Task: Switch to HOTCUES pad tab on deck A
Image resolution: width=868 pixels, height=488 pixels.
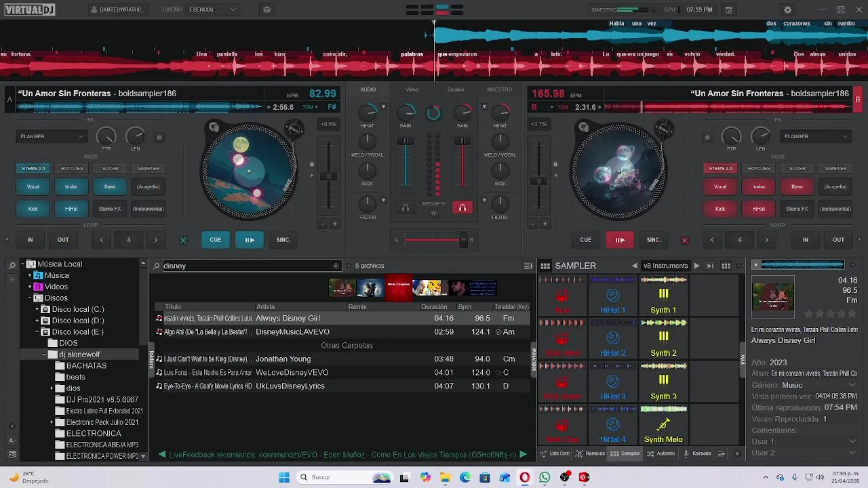Action: pos(71,168)
